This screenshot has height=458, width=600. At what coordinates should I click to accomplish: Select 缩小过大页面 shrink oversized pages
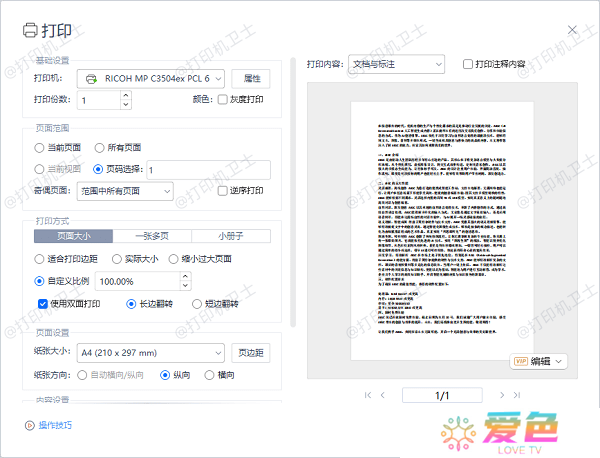173,259
